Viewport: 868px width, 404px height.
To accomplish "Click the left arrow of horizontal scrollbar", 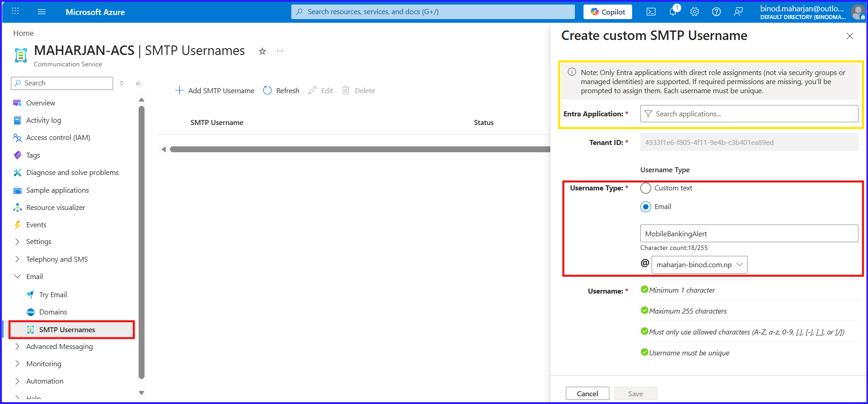I will tap(164, 149).
